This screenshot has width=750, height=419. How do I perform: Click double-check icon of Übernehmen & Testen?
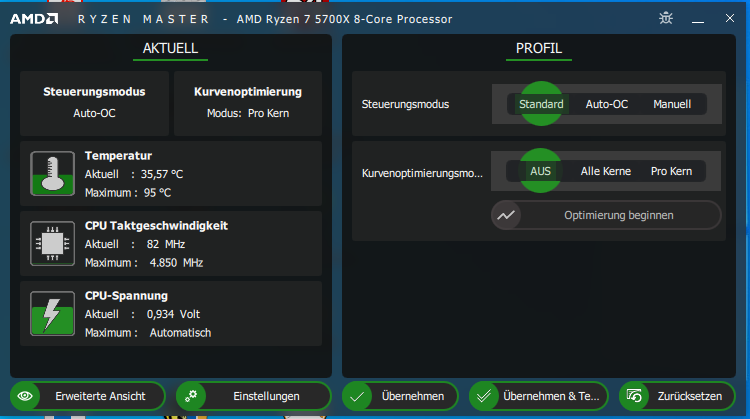click(484, 396)
